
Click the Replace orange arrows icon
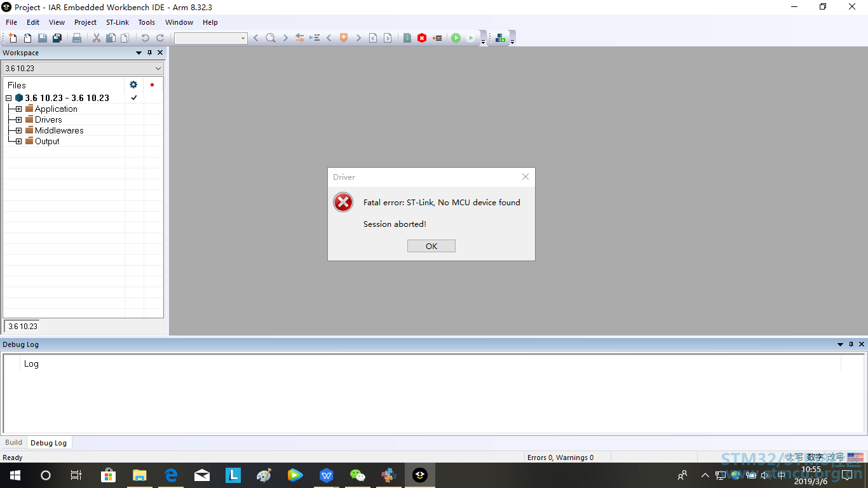point(300,38)
